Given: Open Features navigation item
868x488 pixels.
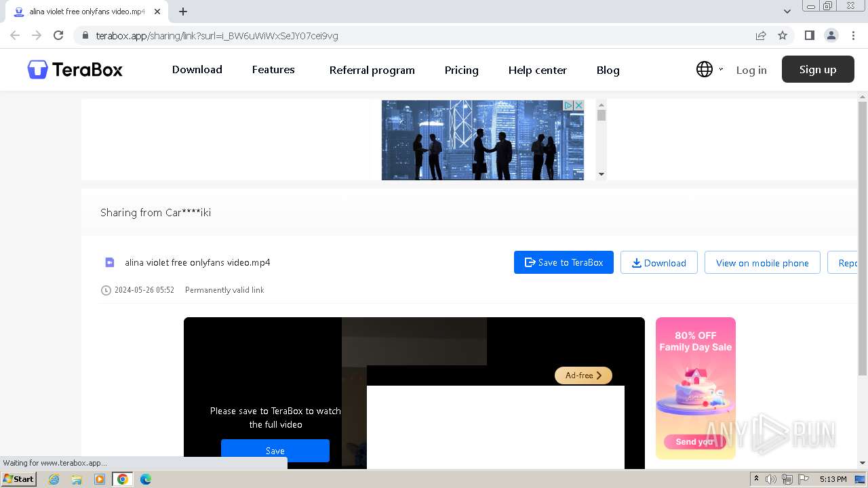Looking at the screenshot, I should (273, 69).
